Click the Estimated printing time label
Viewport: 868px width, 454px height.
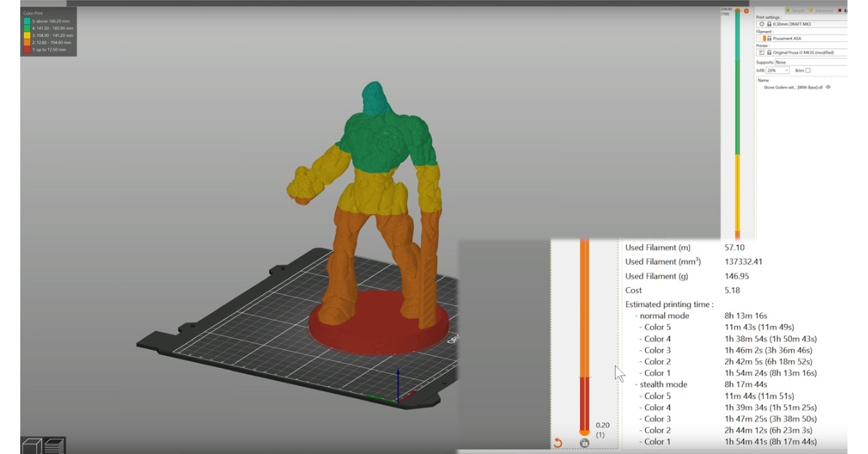[669, 304]
